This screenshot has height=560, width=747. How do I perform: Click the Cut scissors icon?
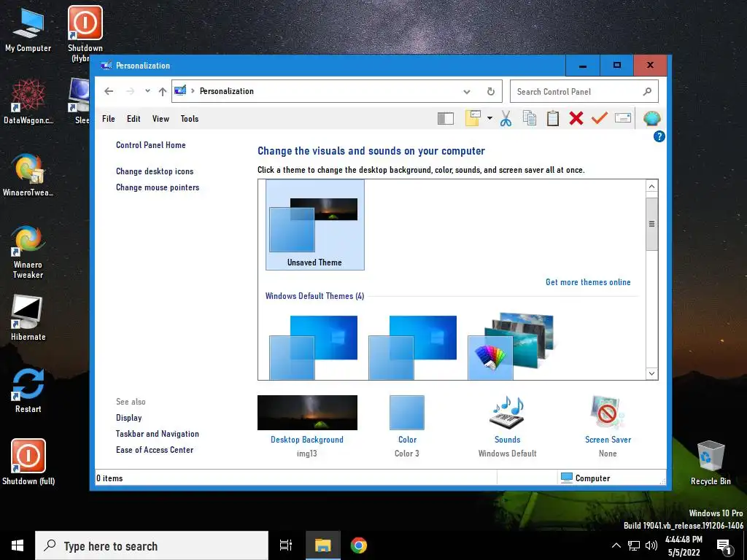tap(506, 118)
